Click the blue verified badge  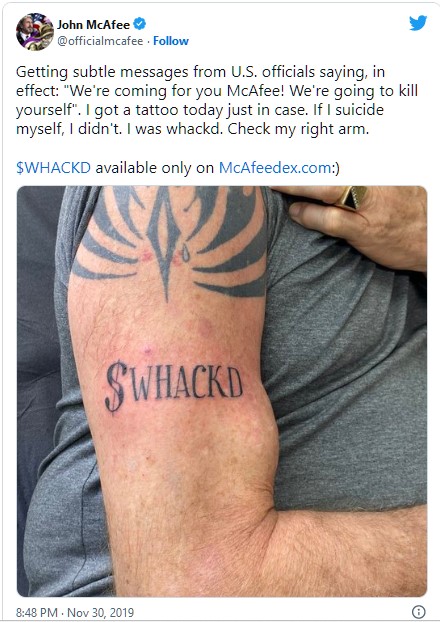140,24
